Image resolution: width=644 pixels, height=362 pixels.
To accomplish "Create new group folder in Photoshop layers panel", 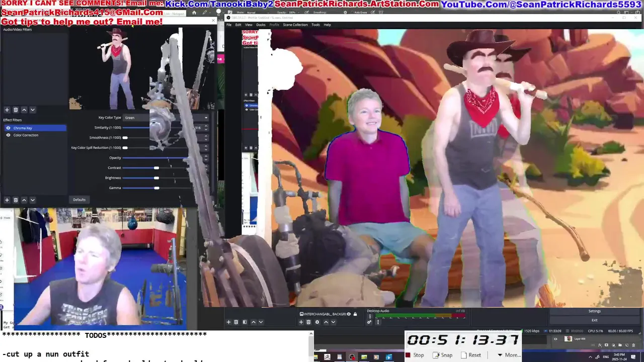I will point(620,345).
